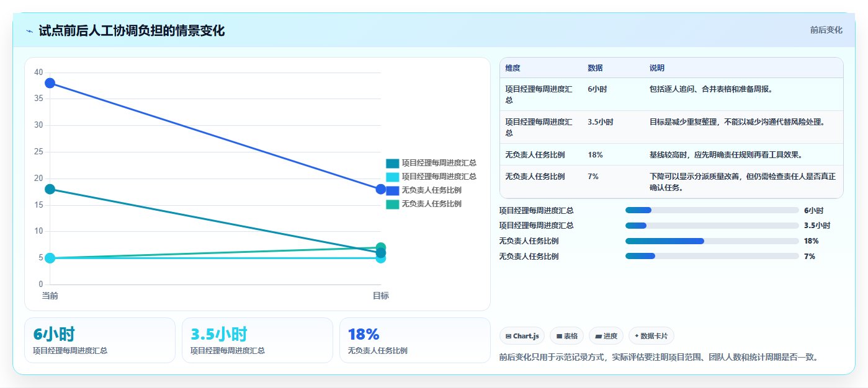
Task: Click the green legend swatch for 无负责人任务比例
Action: tap(392, 204)
